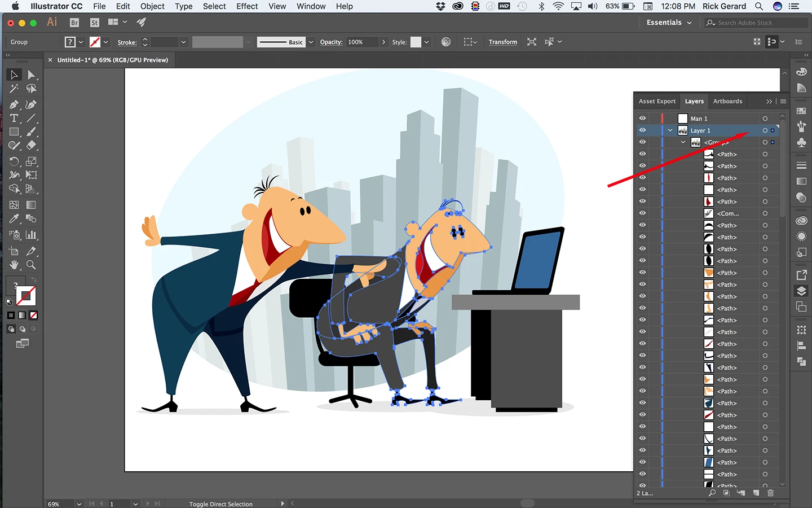Switch to the Asset Export tab
The image size is (812, 508).
(657, 101)
